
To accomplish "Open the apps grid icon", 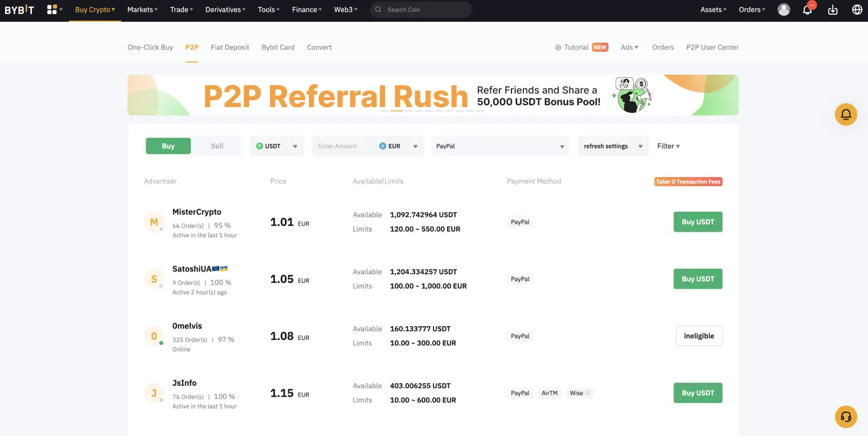I will [x=52, y=10].
